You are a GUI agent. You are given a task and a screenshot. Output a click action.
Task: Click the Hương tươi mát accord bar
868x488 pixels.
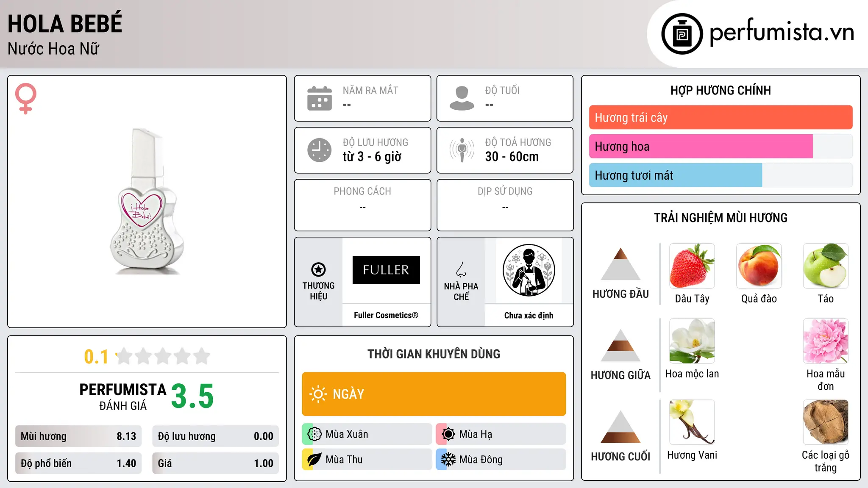(x=721, y=175)
